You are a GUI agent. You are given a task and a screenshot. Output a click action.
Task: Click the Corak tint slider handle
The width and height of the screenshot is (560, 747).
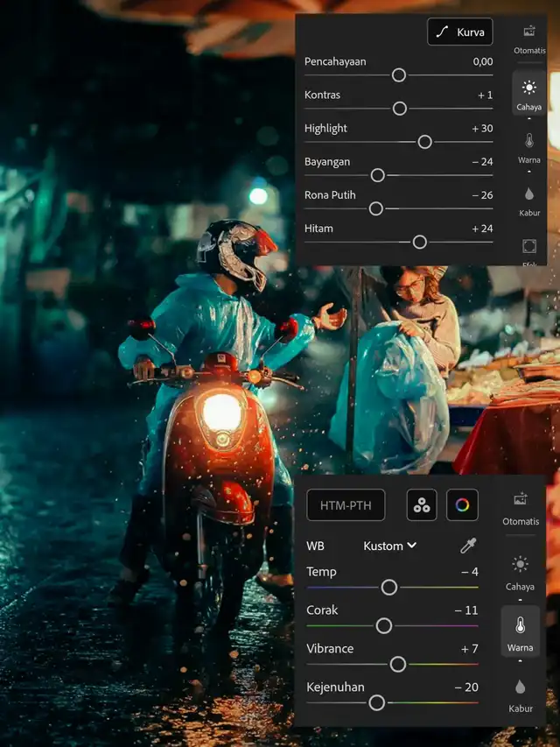click(x=384, y=625)
